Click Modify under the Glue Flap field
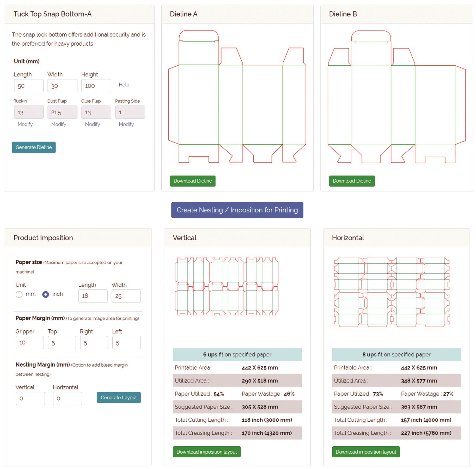This screenshot has height=469, width=476. click(93, 124)
